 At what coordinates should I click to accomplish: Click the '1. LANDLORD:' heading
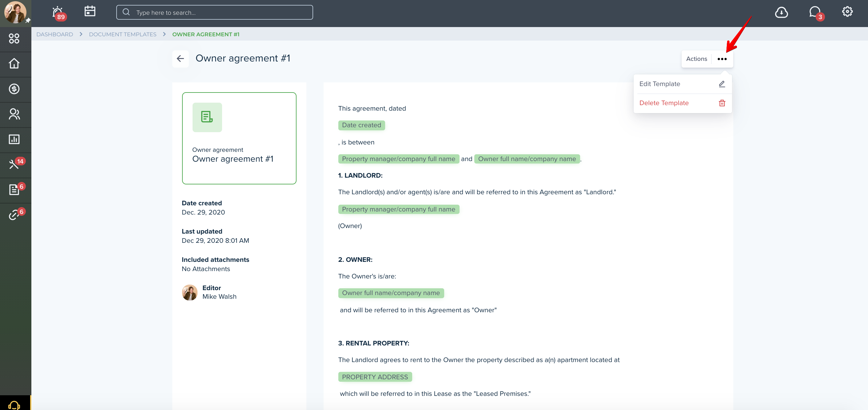coord(360,175)
